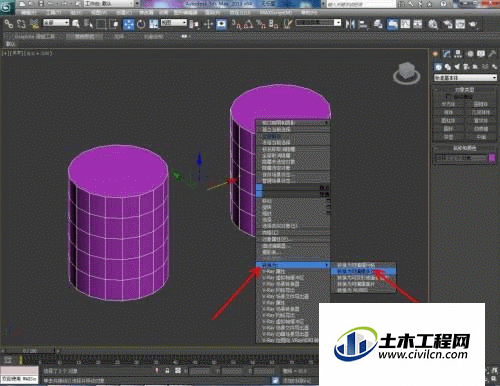Viewport: 500px width, 386px height.
Task: Open the Layer Manager icon
Action: [x=378, y=24]
